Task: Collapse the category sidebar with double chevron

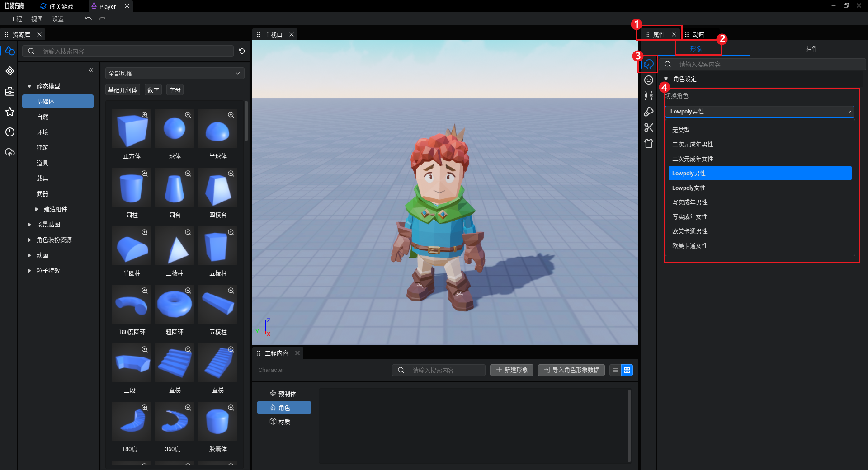Action: click(x=91, y=70)
